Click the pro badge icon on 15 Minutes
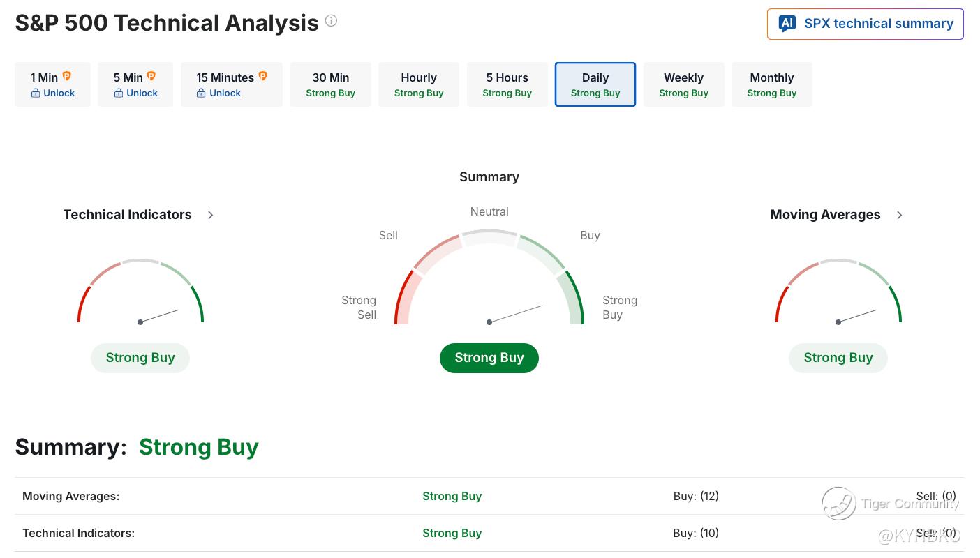The height and width of the screenshot is (558, 980). click(263, 76)
